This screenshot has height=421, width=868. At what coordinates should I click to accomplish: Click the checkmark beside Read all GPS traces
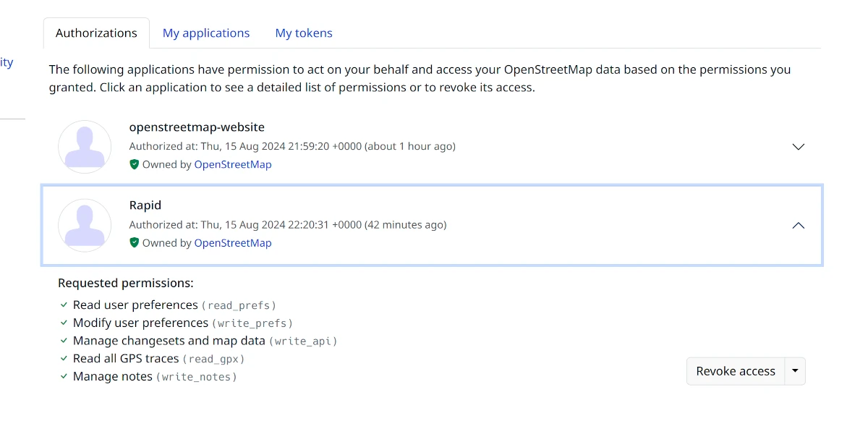pyautogui.click(x=64, y=359)
